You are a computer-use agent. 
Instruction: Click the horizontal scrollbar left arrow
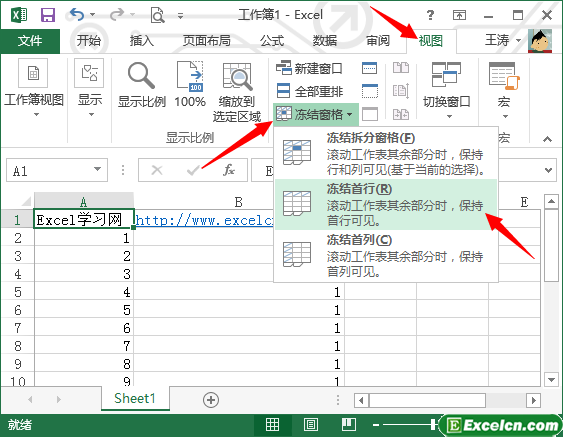point(361,400)
